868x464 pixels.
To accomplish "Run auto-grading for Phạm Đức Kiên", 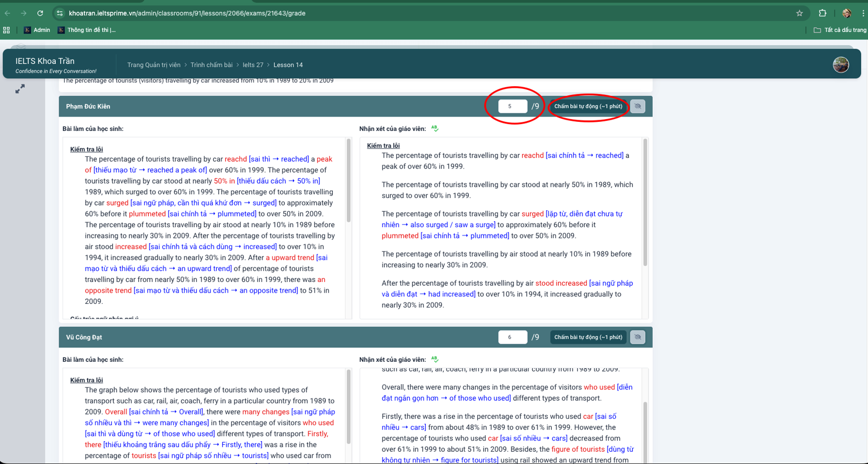I will [588, 106].
